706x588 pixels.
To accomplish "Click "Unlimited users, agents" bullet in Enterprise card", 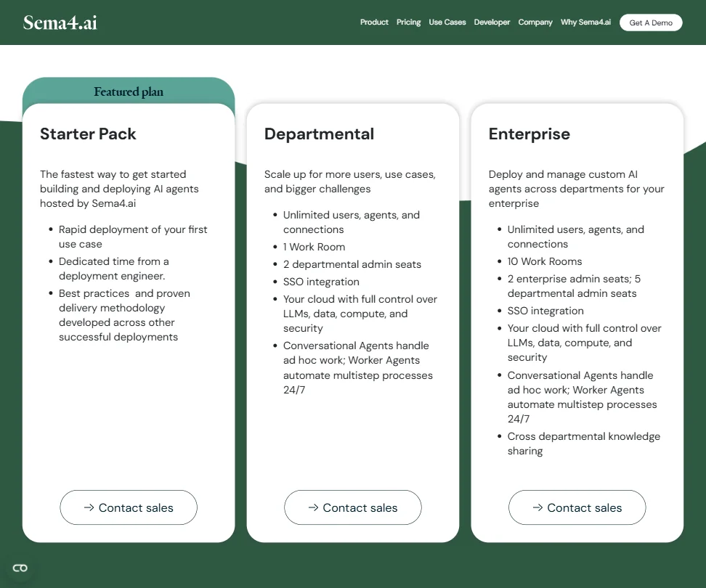I will [575, 237].
